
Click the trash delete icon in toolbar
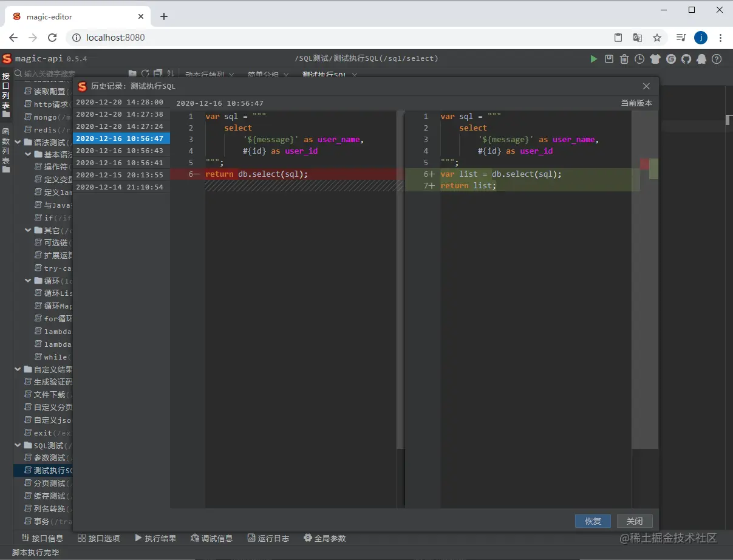[x=624, y=59]
